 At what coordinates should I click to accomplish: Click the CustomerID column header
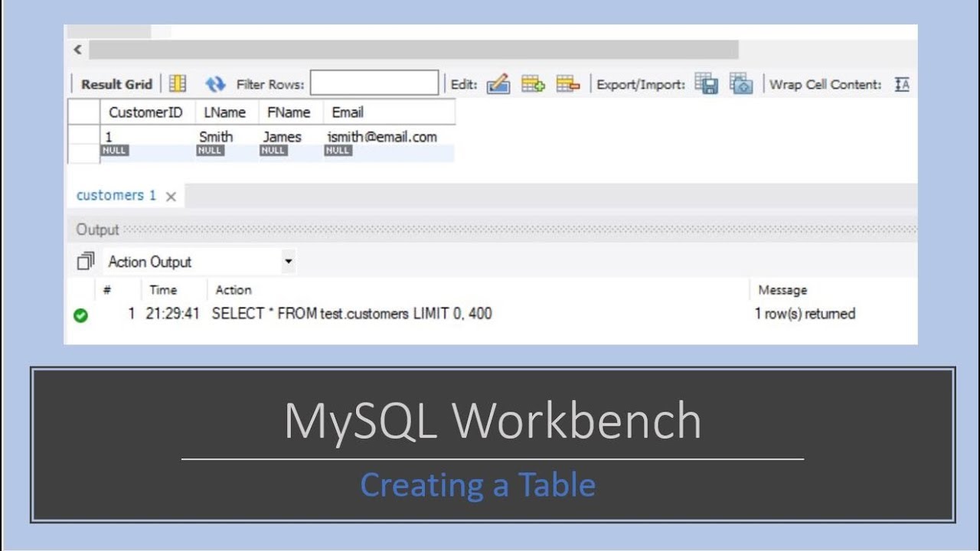point(147,112)
